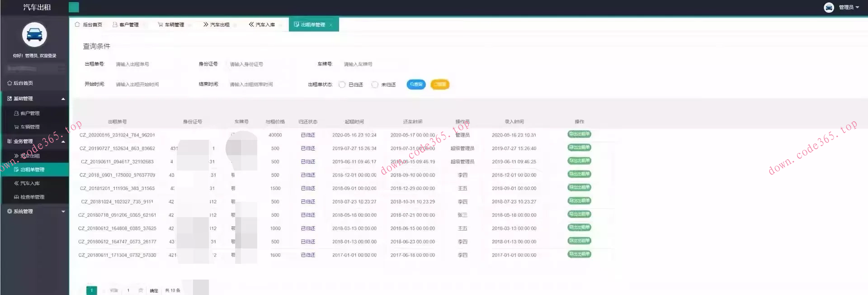Switch to the 客户管理 tab
This screenshot has width=868, height=295.
(x=126, y=24)
